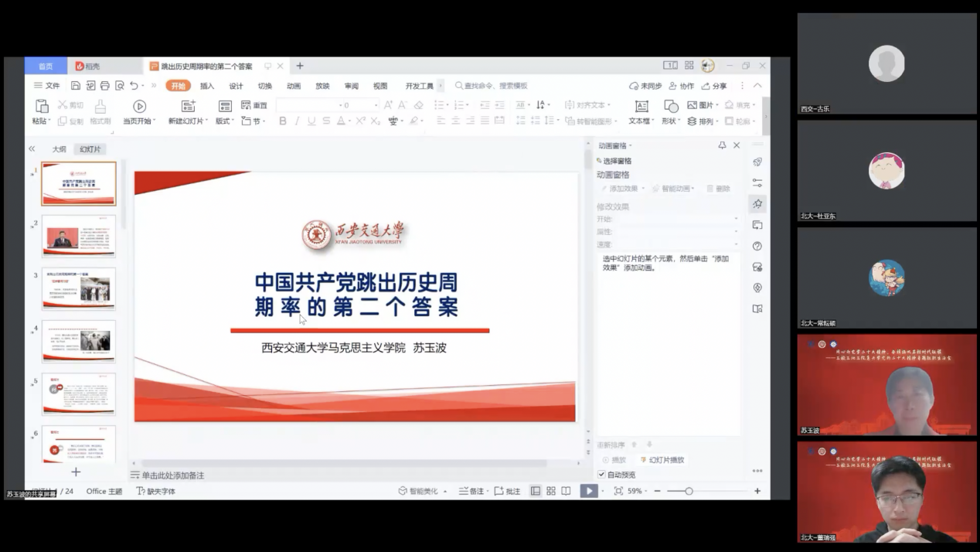Switch to the 插入 ribbon tab

pos(207,86)
